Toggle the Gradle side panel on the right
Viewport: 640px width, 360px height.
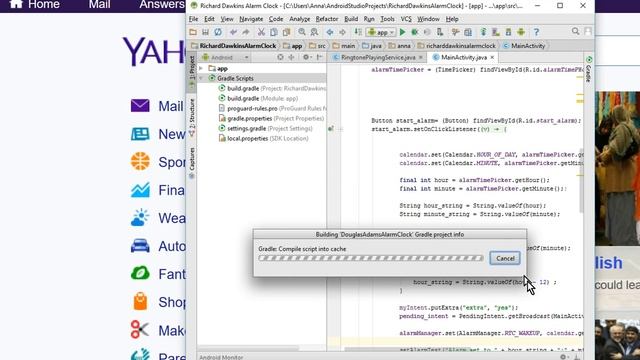pos(589,69)
